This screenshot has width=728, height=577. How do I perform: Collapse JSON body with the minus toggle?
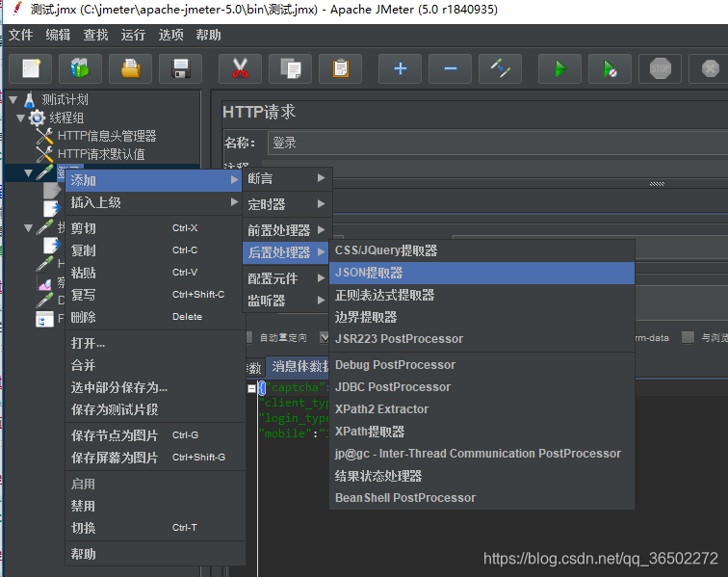[251, 388]
